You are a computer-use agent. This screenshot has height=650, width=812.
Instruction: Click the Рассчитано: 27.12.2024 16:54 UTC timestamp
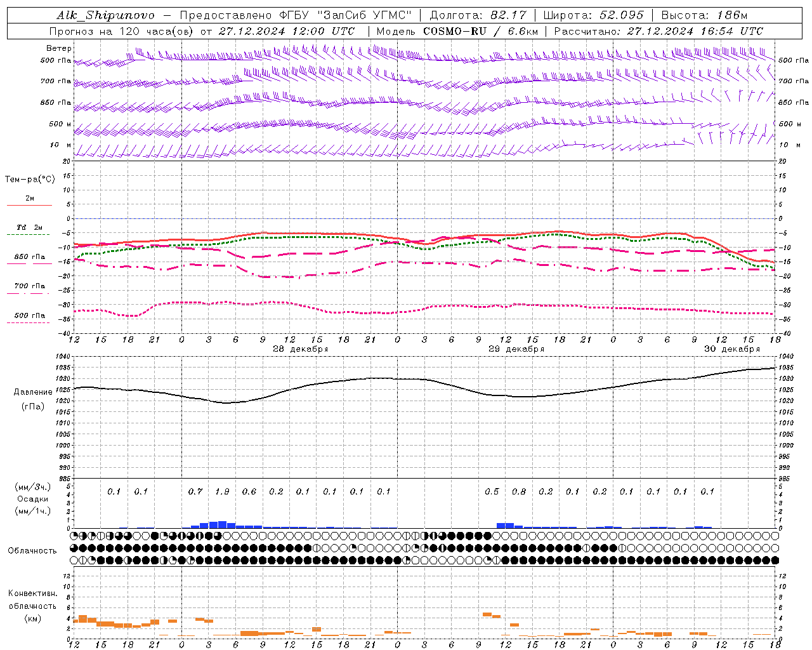pos(658,31)
